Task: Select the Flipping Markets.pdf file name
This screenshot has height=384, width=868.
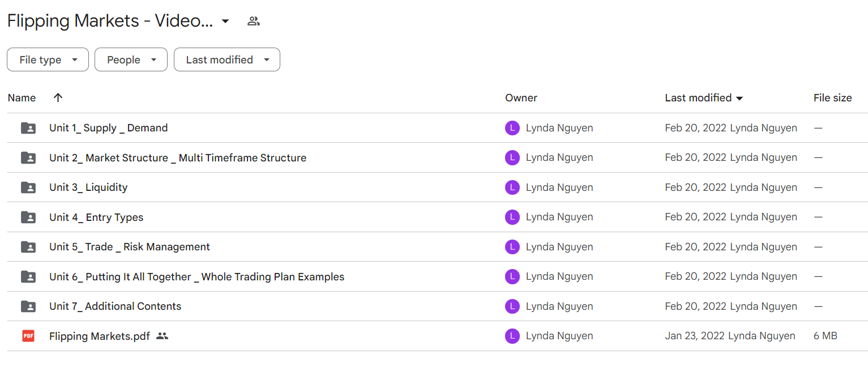Action: tap(100, 336)
